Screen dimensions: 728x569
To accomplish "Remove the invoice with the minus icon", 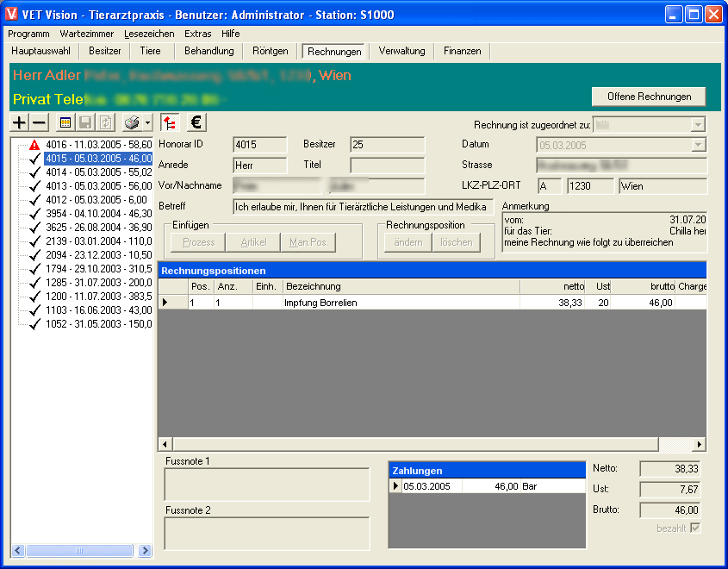I will pyautogui.click(x=40, y=122).
